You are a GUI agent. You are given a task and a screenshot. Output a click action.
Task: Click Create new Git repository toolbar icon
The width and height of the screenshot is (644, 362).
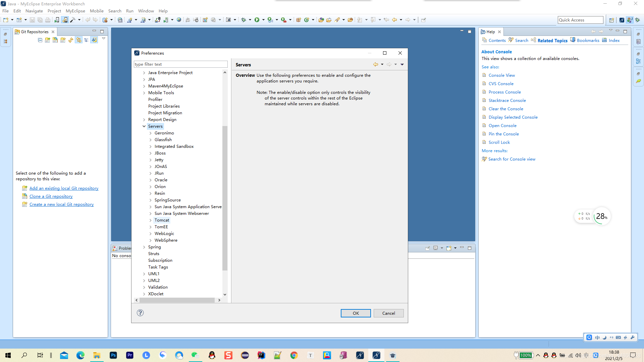pos(63,40)
